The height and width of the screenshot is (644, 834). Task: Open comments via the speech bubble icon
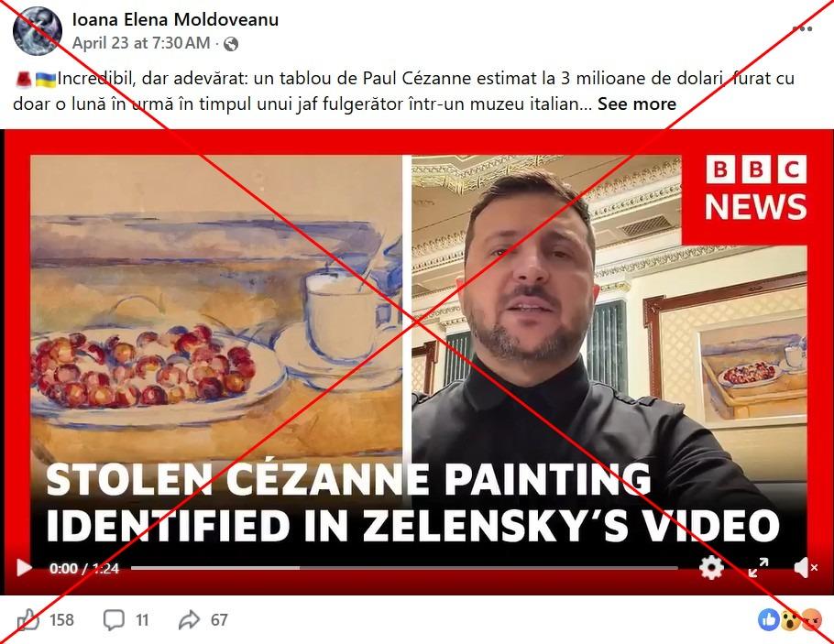pyautogui.click(x=114, y=620)
